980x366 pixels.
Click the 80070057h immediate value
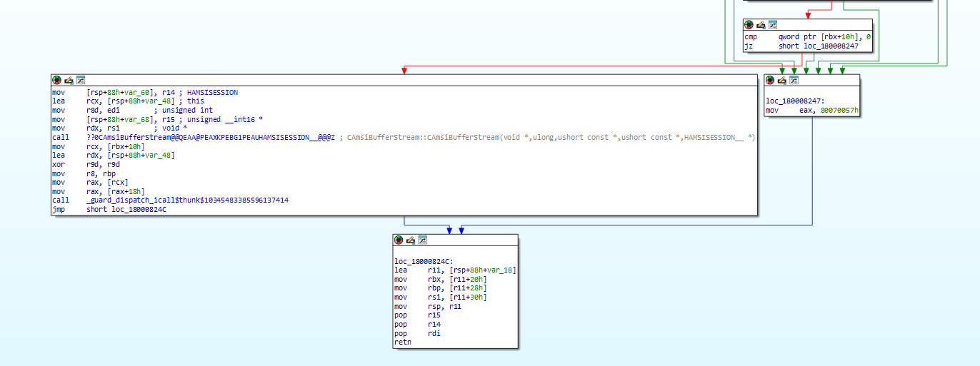(x=839, y=111)
